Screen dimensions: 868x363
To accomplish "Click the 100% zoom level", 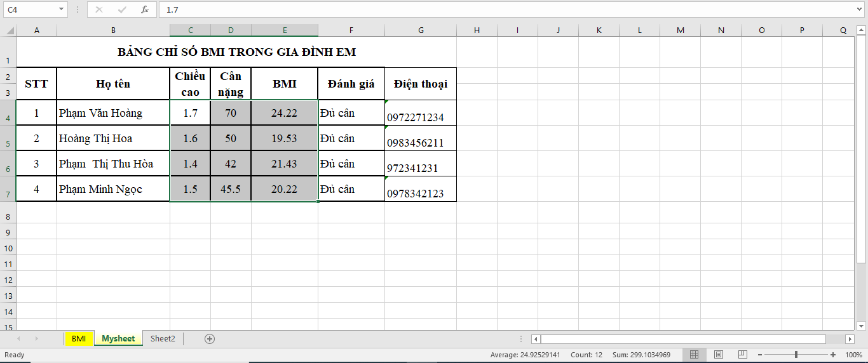I will click(x=853, y=355).
